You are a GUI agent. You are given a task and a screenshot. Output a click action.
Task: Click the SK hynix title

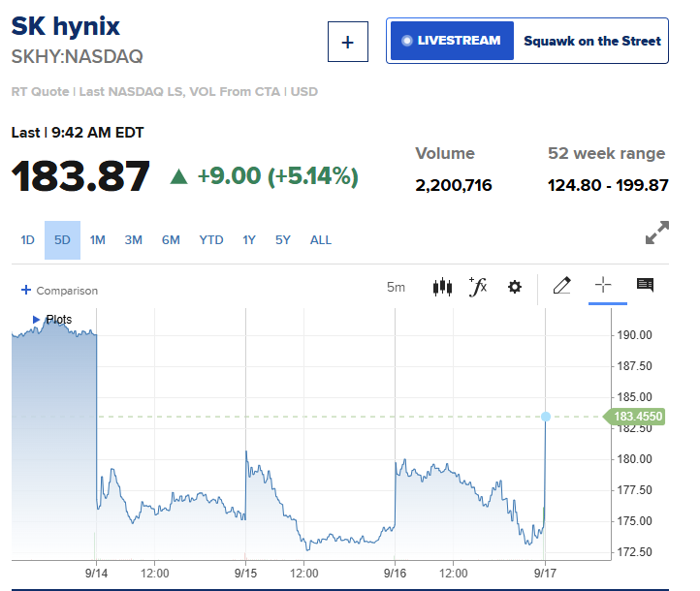[x=66, y=26]
